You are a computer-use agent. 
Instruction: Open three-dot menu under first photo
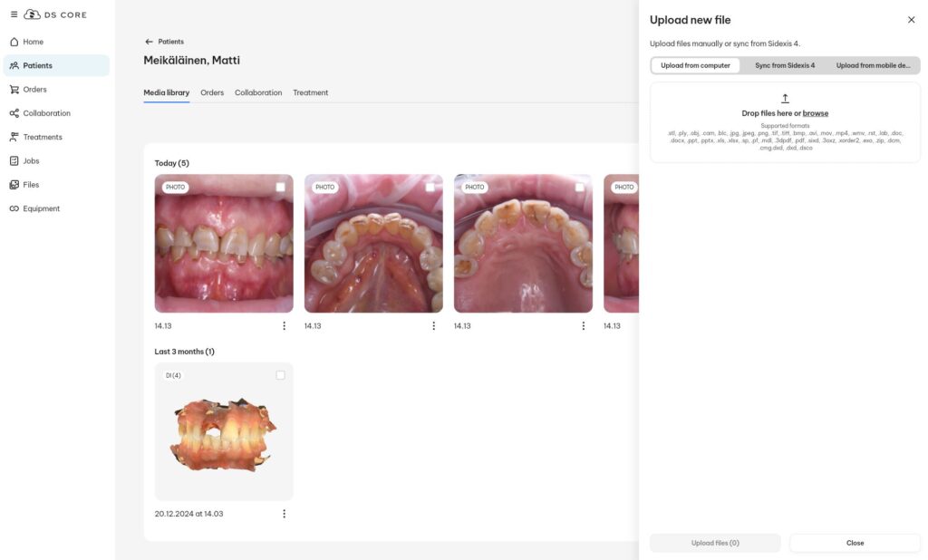pos(284,326)
